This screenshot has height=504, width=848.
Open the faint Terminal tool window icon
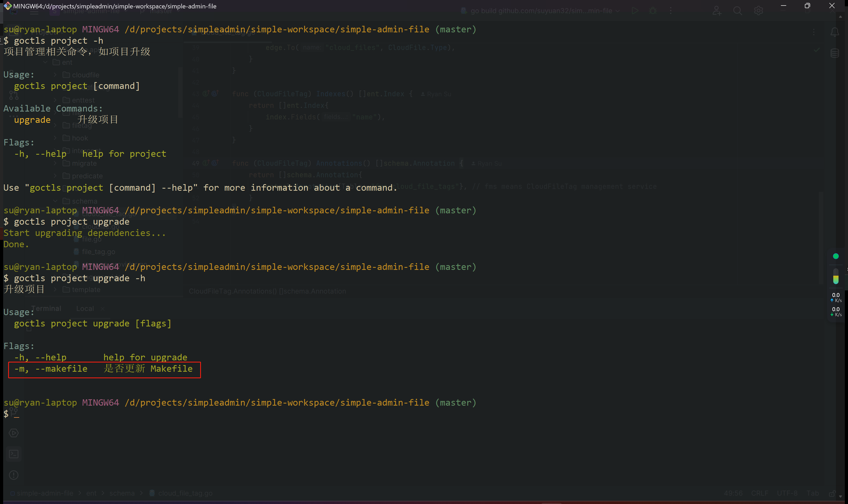tap(14, 454)
